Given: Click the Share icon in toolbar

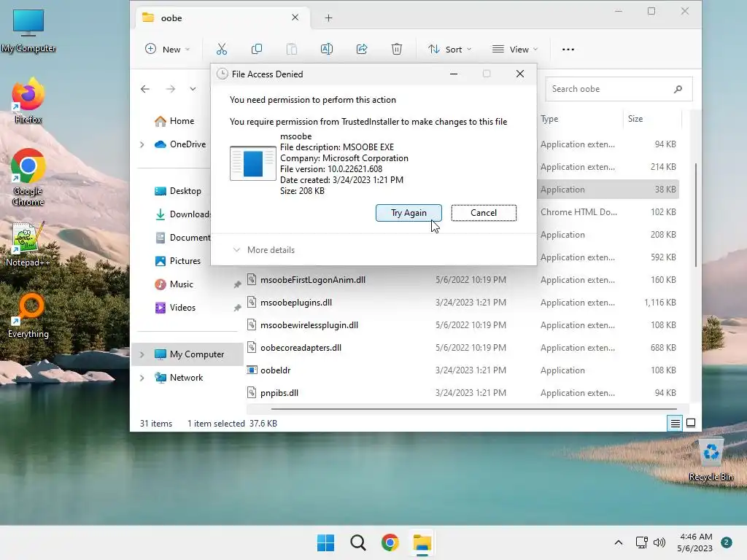Looking at the screenshot, I should point(362,49).
